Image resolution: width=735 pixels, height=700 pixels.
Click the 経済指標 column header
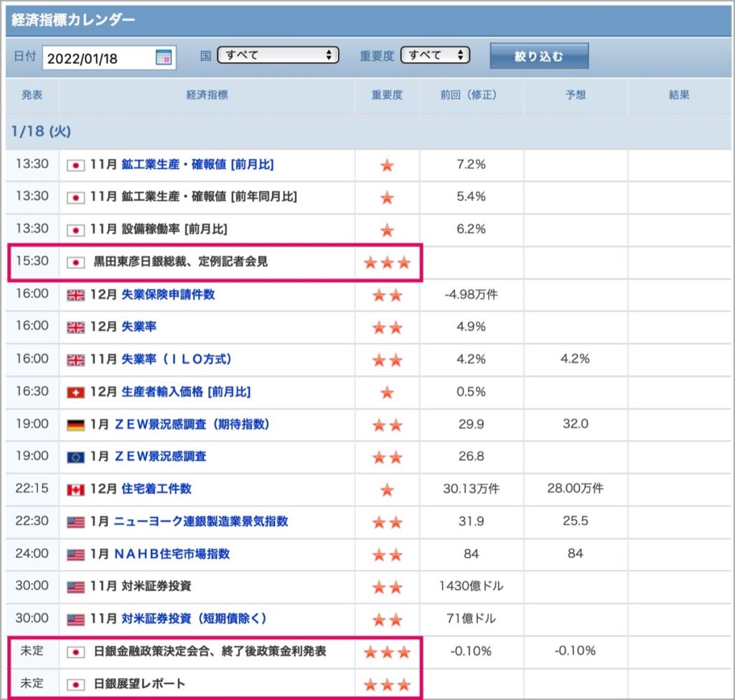pos(207,95)
